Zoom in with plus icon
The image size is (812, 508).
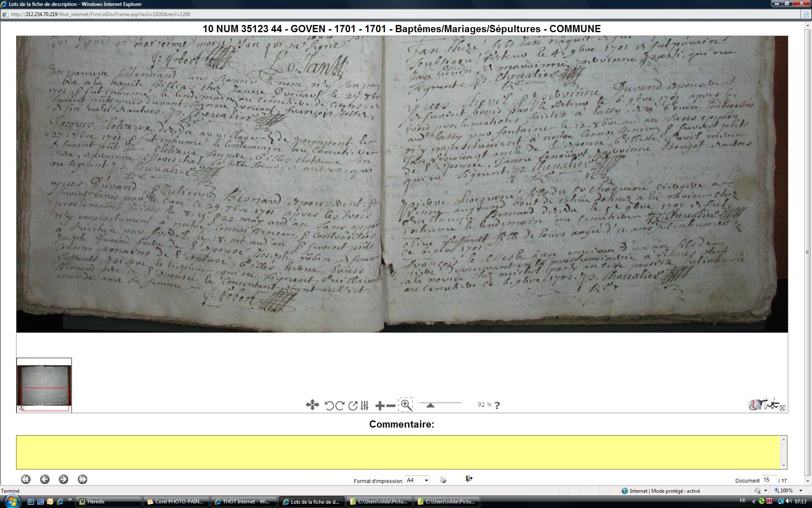379,406
